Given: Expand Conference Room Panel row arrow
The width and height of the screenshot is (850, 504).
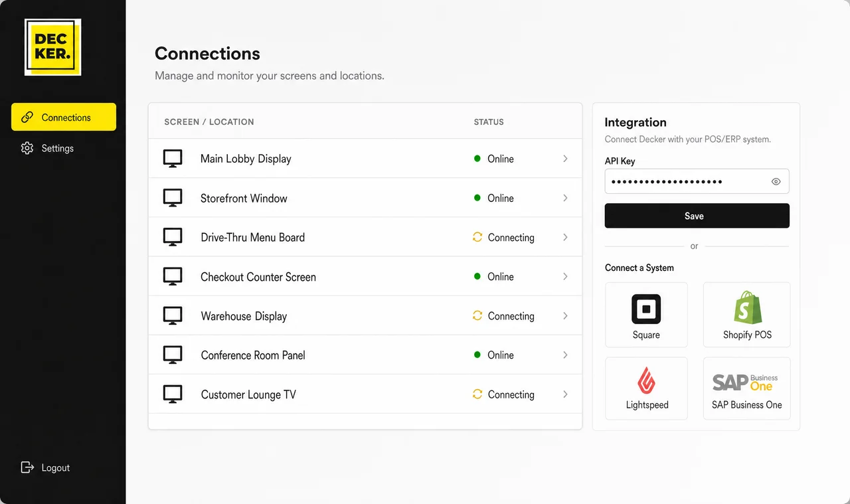Looking at the screenshot, I should point(565,355).
